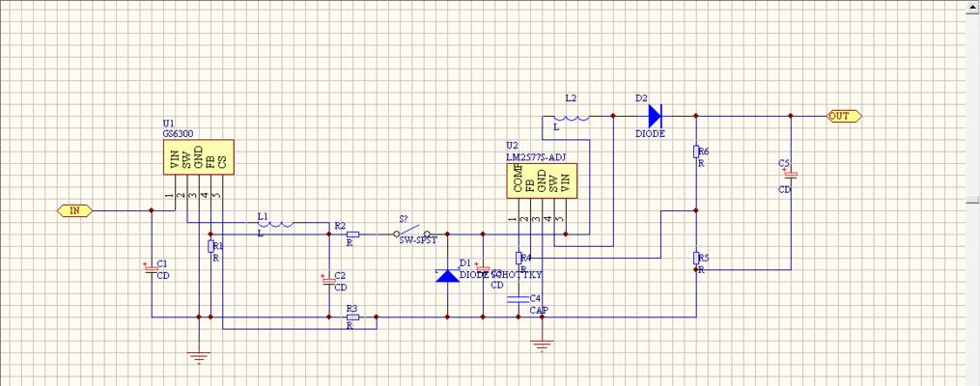Select resistor R3 symbol
The height and width of the screenshot is (386, 980).
coord(352,317)
